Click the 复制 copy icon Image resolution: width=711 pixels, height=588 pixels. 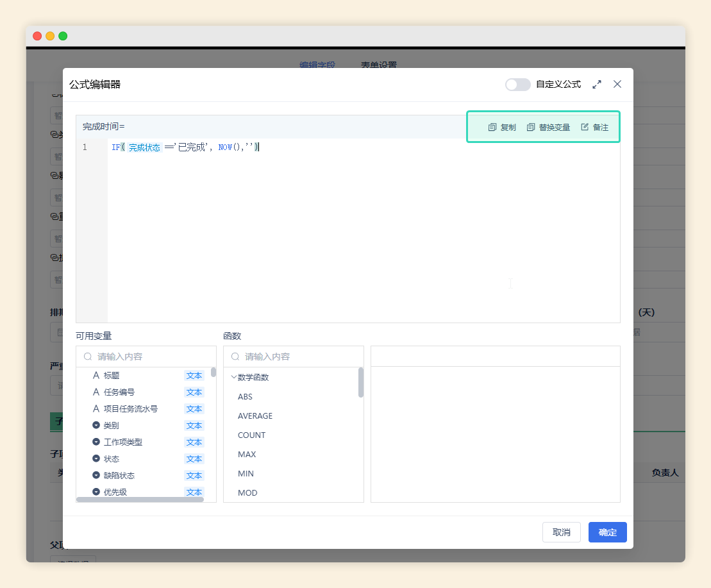492,128
